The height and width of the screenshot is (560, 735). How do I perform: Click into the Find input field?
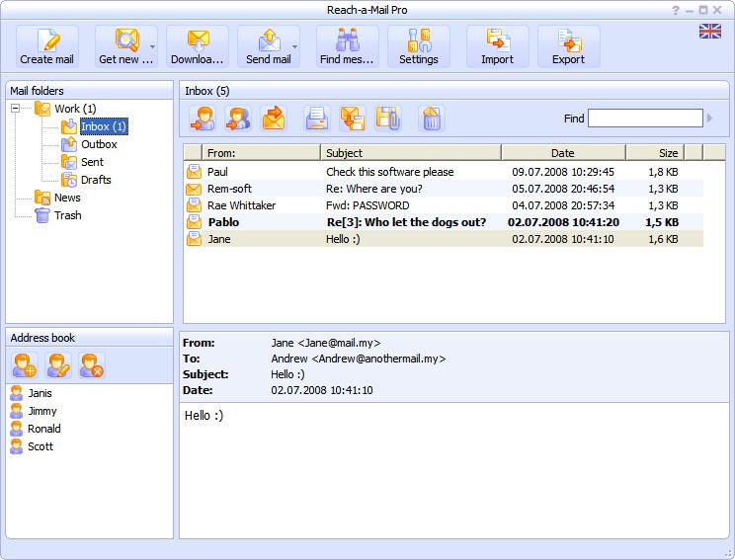645,119
